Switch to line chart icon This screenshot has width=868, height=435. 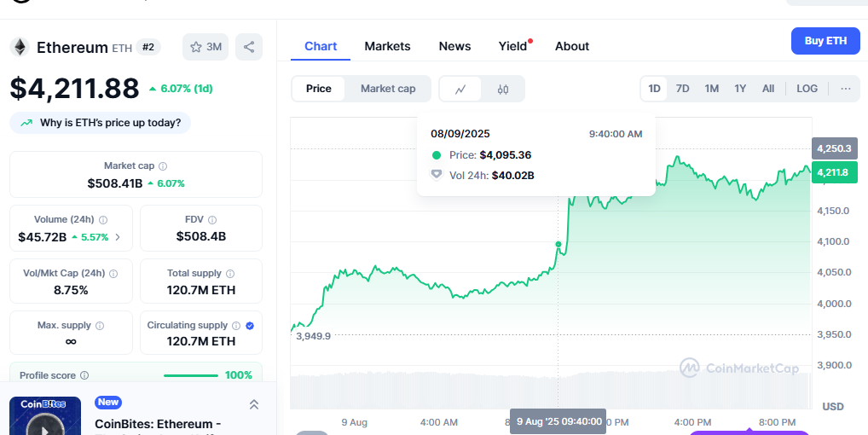coord(460,89)
